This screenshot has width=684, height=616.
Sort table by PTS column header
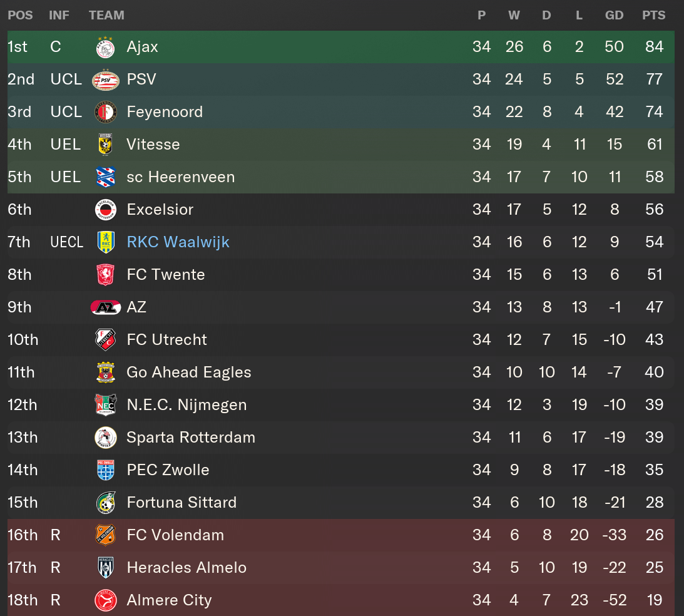653,15
